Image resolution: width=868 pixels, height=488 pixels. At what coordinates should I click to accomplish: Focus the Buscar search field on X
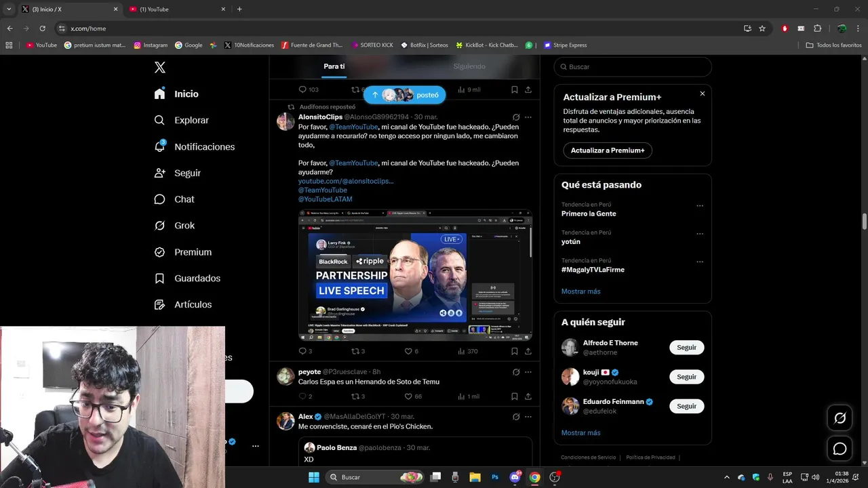pos(633,67)
